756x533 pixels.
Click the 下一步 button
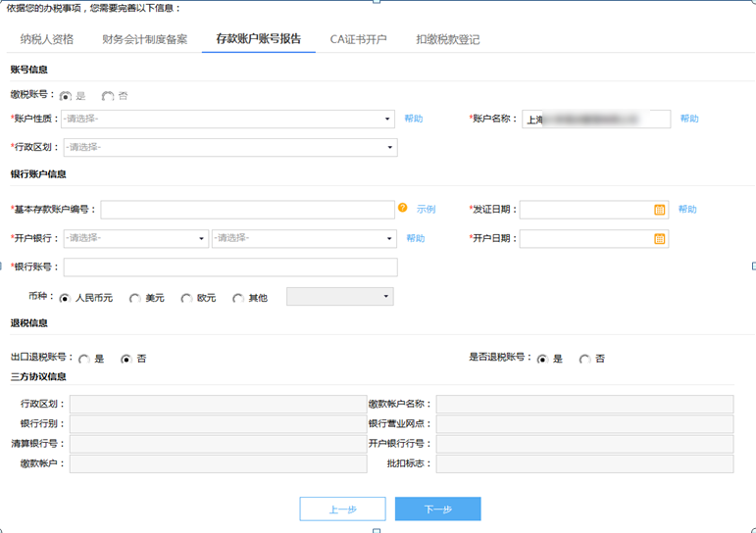tap(437, 509)
